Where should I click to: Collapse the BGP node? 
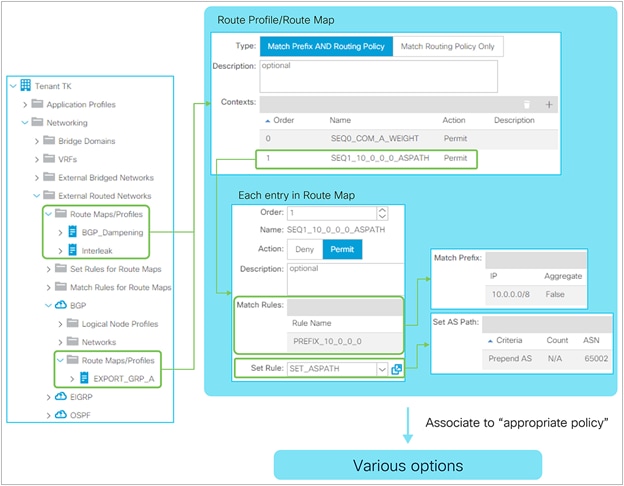pos(48,305)
